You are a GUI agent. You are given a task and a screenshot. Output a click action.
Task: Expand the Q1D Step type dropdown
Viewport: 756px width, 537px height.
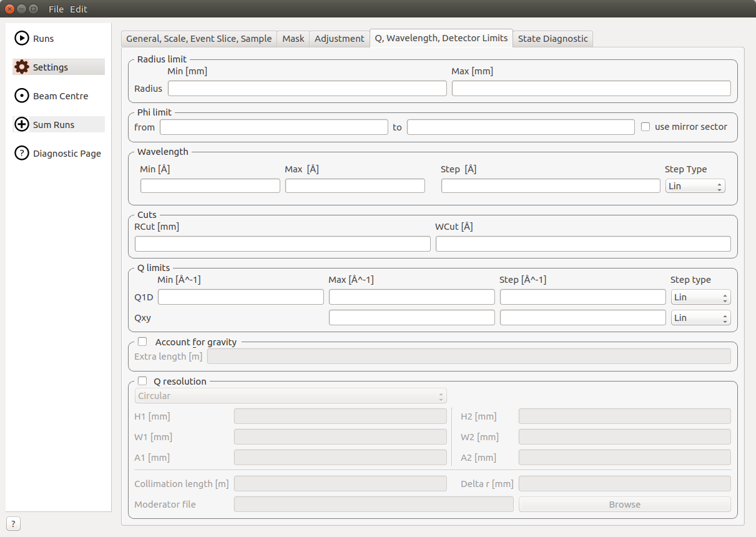(x=700, y=297)
